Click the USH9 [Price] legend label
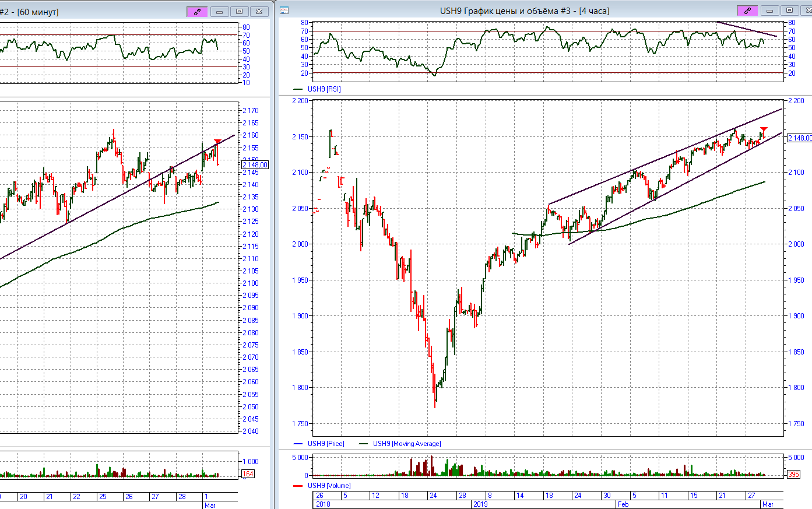This screenshot has height=509, width=812. [x=326, y=444]
